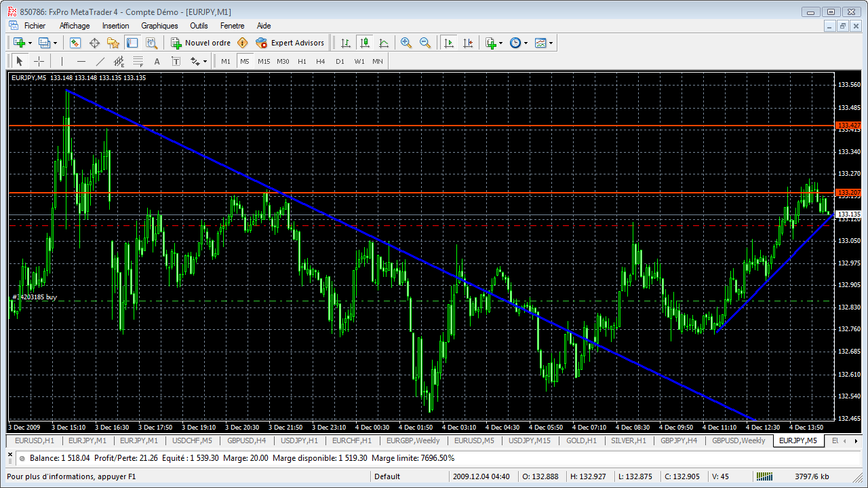Select the Text Label tool
The image size is (868, 488).
pos(176,61)
